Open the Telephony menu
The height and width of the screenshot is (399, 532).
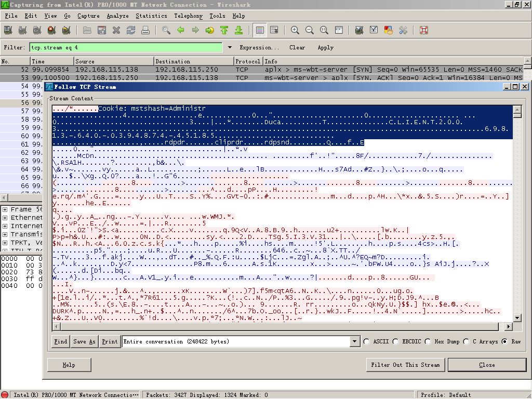point(188,16)
